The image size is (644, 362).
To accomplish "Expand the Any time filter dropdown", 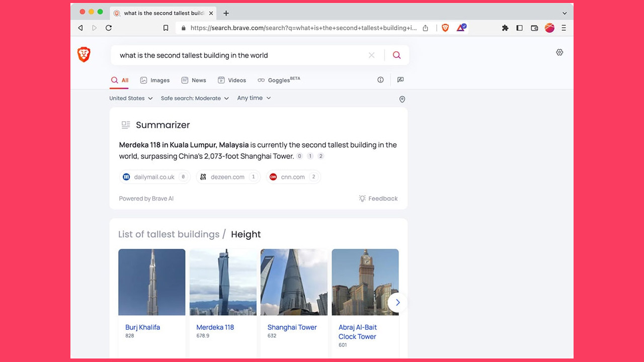I will (x=254, y=98).
